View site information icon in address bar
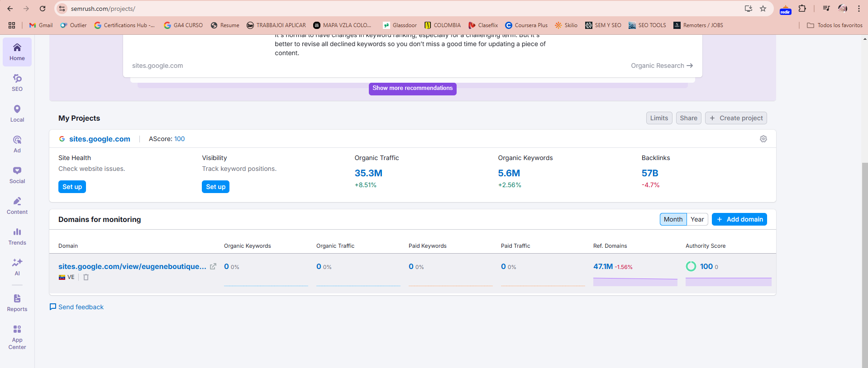 62,9
